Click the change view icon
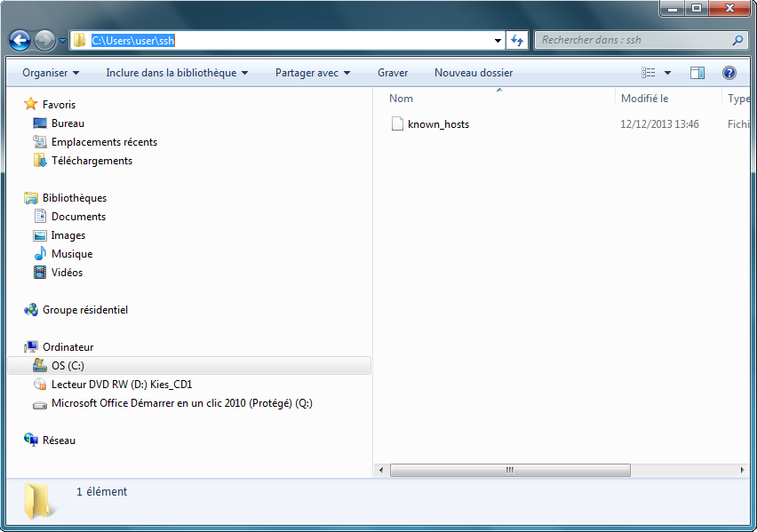This screenshot has width=757, height=532. click(x=649, y=73)
